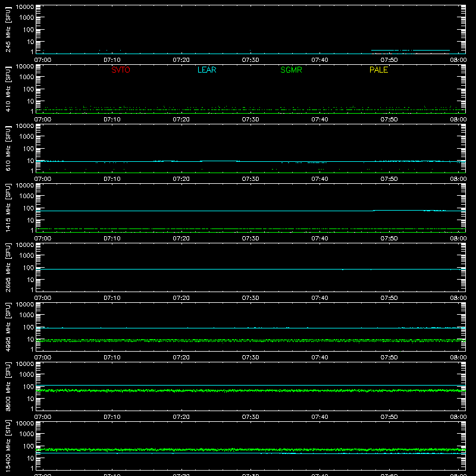Click the 1000 y-axis label of 2695 MHz plot
This screenshot has height=476, width=476.
[x=27, y=256]
